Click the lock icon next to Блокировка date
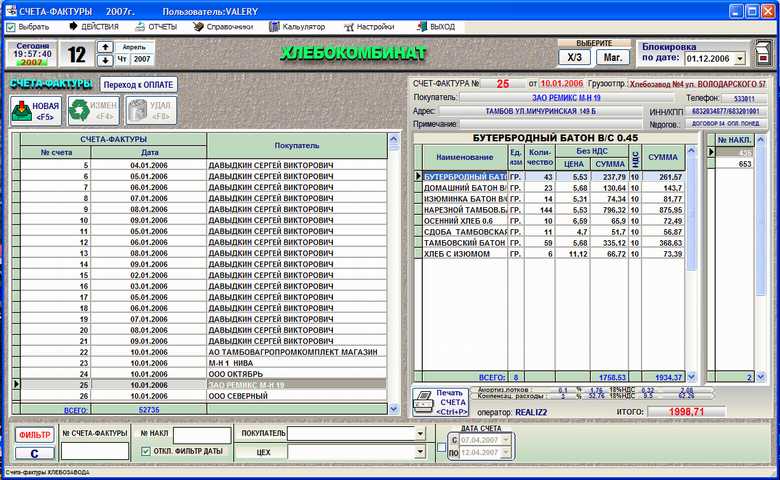 coord(762,54)
